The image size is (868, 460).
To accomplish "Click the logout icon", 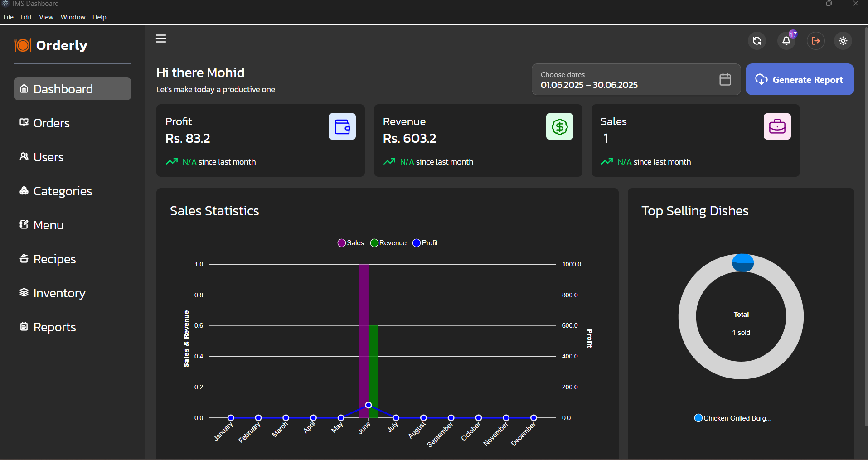I will pyautogui.click(x=816, y=41).
